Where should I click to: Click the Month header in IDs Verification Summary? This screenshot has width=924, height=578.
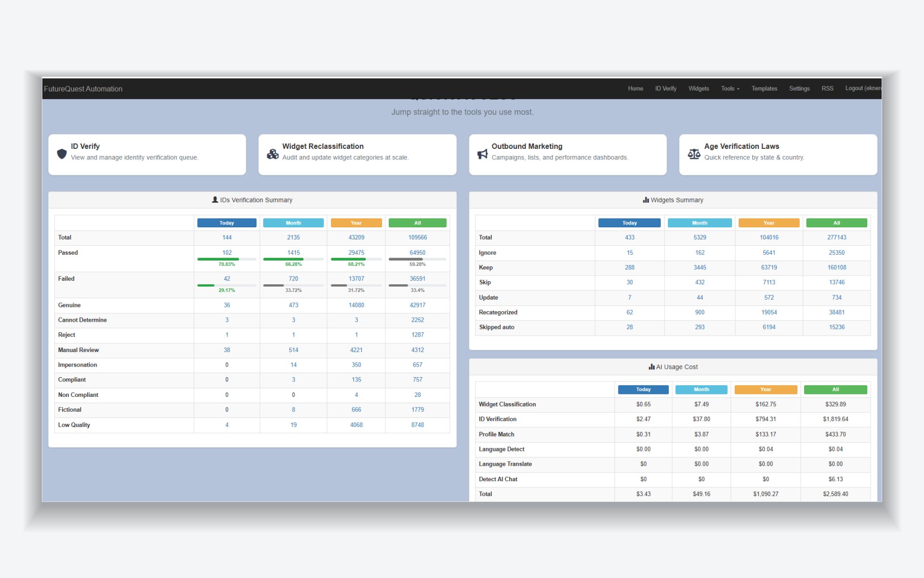293,223
